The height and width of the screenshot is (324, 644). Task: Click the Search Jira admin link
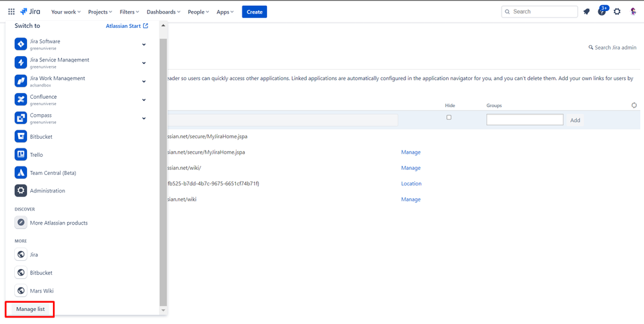pos(612,48)
